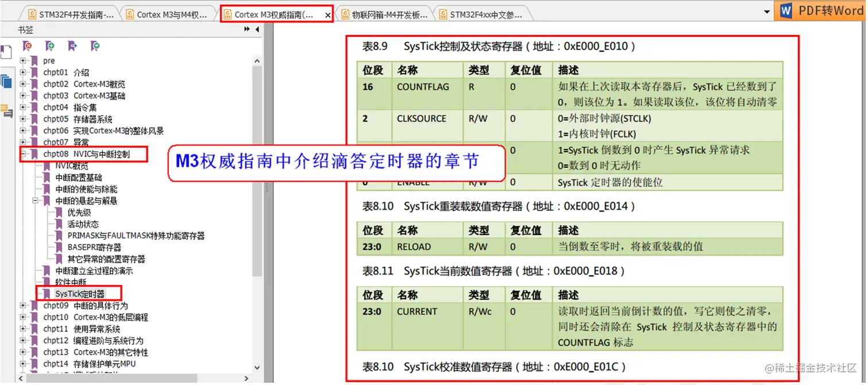
Task: Click the PDF file icon on STM32F4开发指南 tab
Action: (31, 15)
